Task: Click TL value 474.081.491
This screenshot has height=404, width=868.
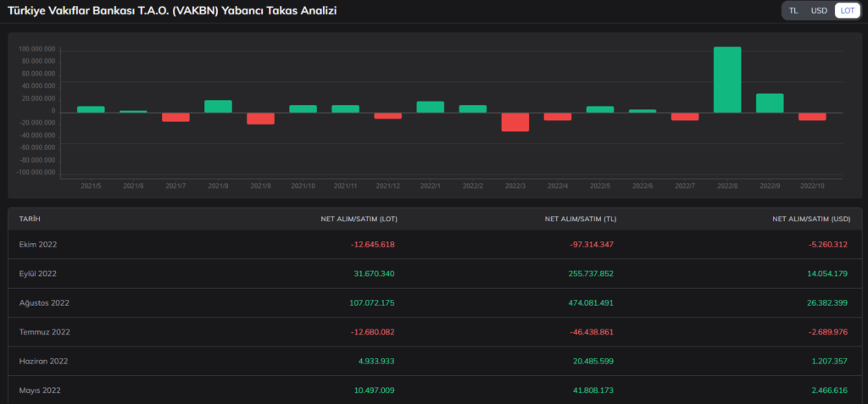Action: tap(591, 303)
